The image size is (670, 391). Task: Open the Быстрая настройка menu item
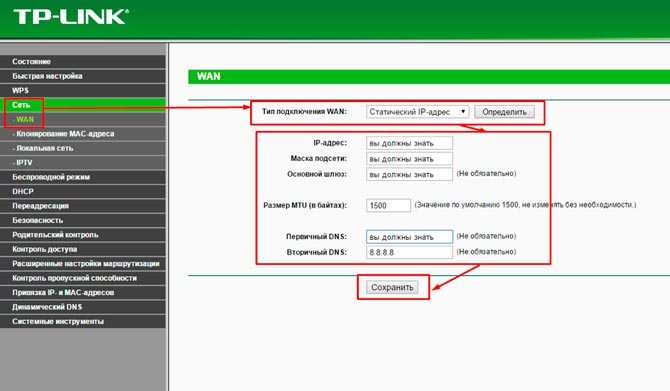tap(83, 76)
